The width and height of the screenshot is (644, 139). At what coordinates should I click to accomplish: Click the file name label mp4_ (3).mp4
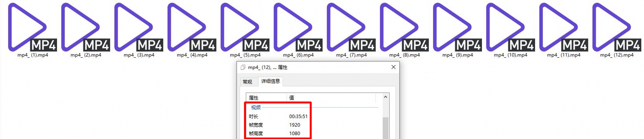click(139, 55)
